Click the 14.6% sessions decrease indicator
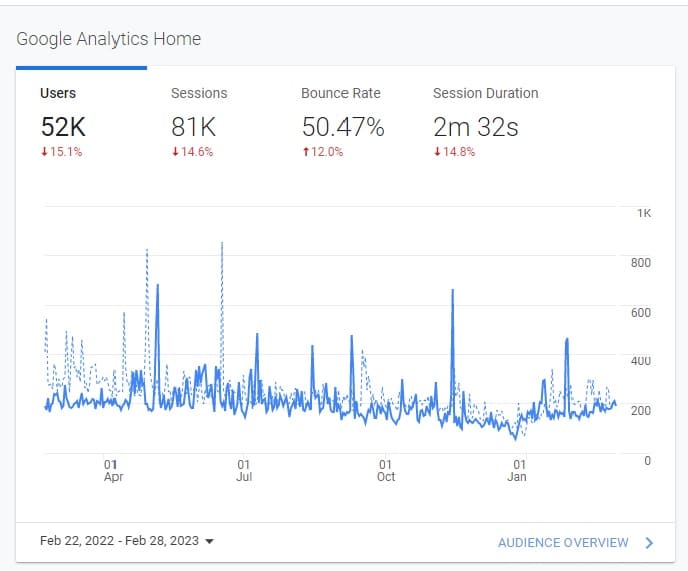 [x=192, y=152]
